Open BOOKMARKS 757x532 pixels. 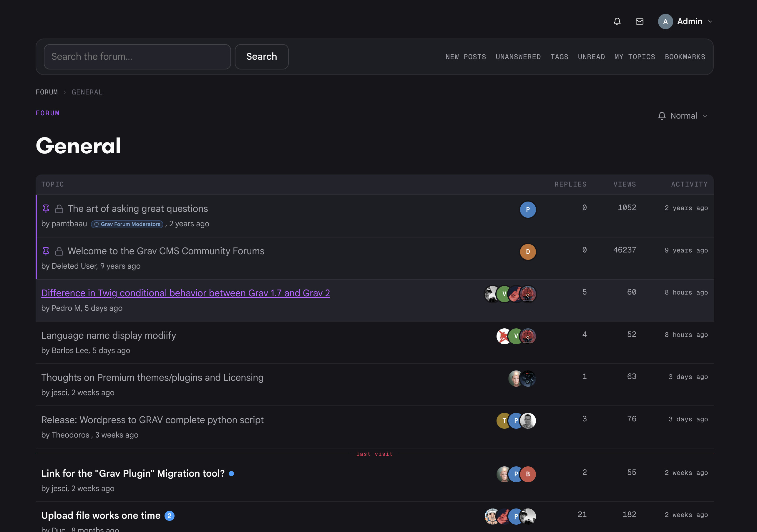click(685, 57)
